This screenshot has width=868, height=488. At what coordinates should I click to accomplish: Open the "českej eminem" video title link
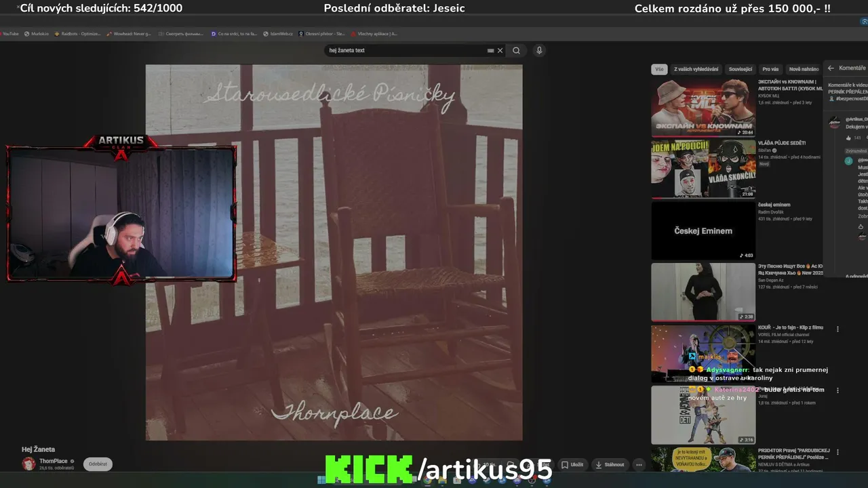774,205
